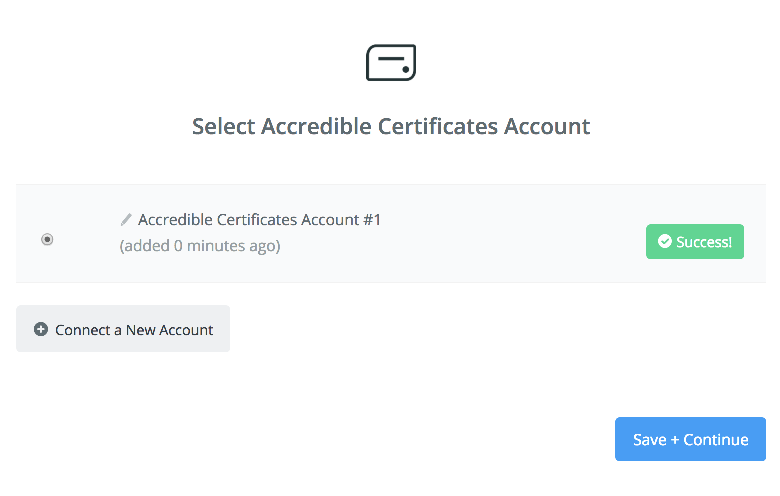Click the dot inside the certificate logo
Screen dimensions: 780x496
(406, 70)
